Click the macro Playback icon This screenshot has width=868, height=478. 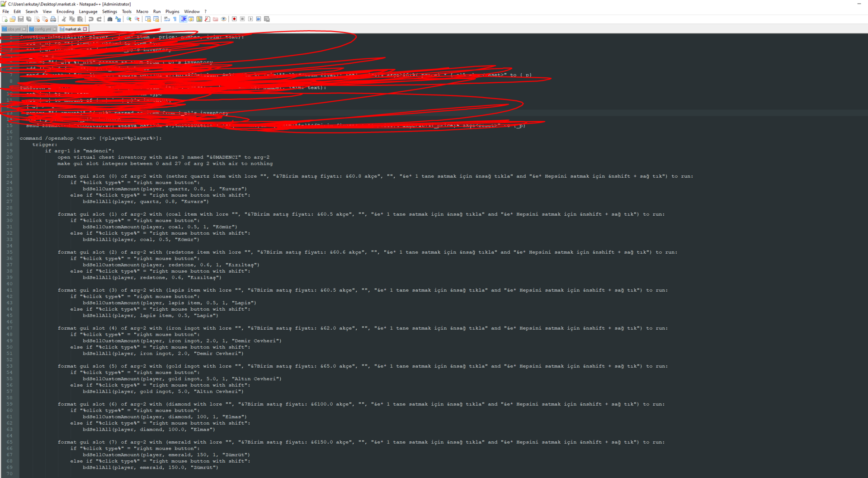[250, 19]
